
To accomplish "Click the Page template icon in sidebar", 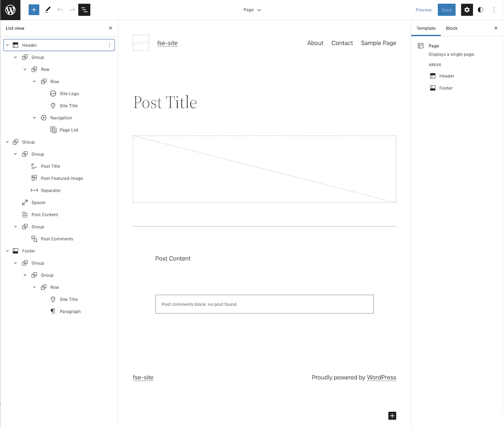I will [x=421, y=45].
